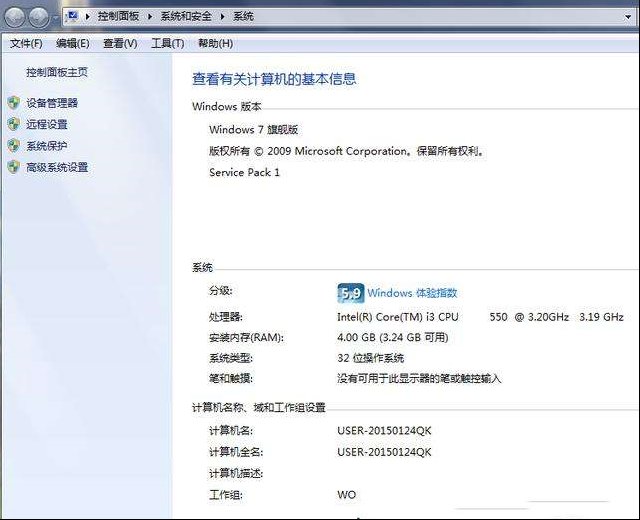Click the Intel(R) Core(TM) i3 CPU value
The image size is (640, 520).
tap(398, 317)
